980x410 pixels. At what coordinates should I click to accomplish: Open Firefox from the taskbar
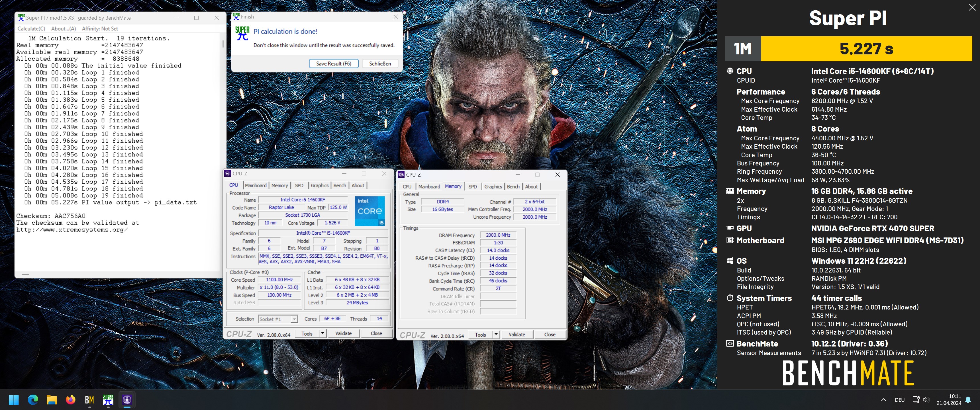70,400
